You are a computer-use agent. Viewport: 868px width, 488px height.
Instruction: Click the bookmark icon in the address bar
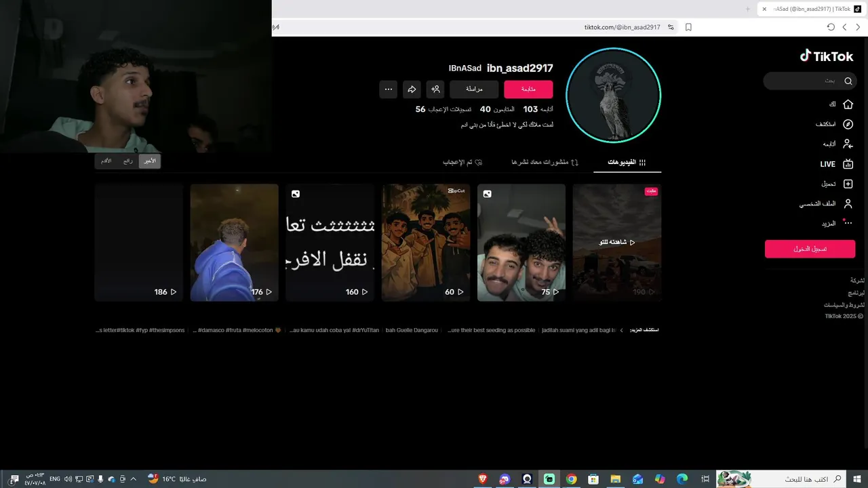click(688, 27)
